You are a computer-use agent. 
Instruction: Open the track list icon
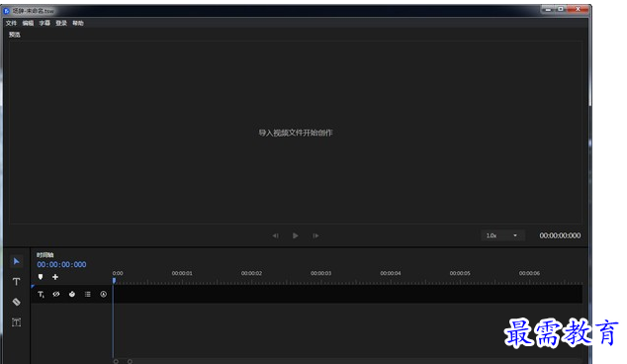[88, 294]
